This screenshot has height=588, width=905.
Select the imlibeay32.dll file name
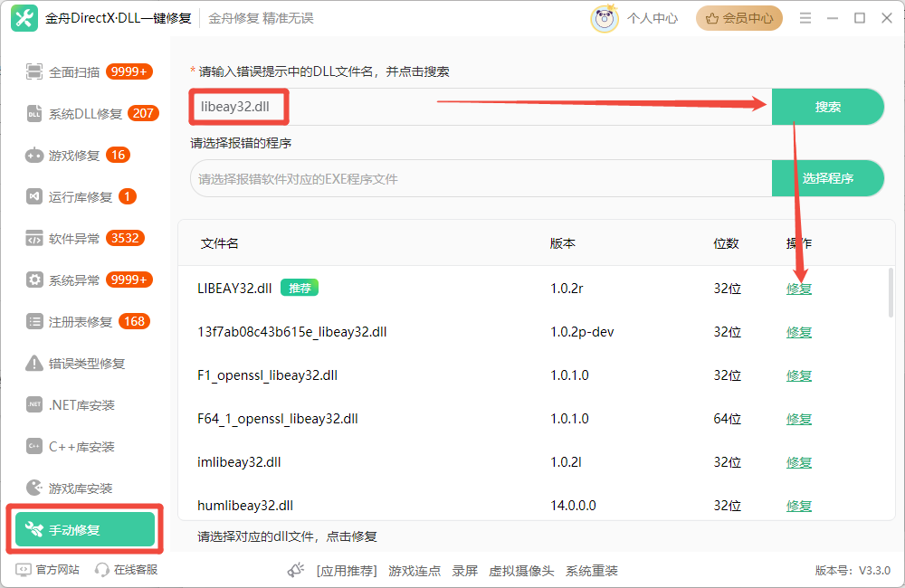(239, 462)
